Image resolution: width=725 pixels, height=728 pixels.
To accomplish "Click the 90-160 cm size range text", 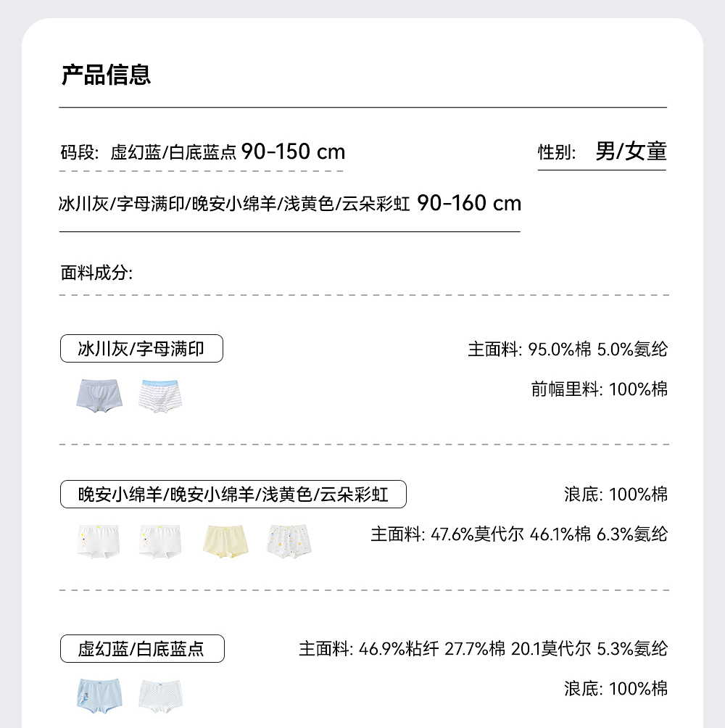I will coord(469,203).
